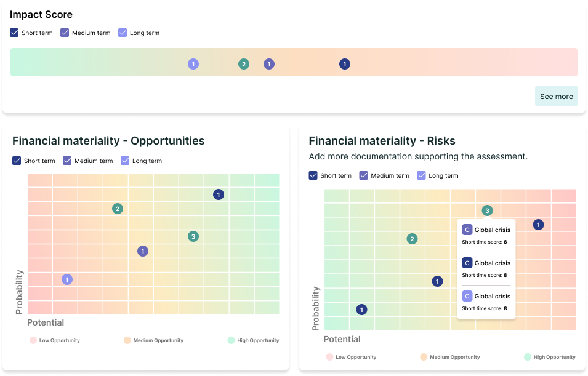Click light purple '1' bubble in Opportunities chart
588x376 pixels.
(x=67, y=279)
